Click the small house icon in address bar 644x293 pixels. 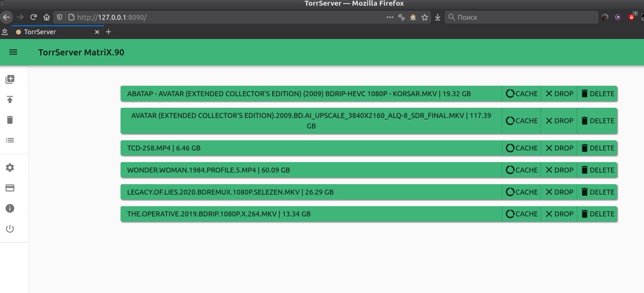413,17
